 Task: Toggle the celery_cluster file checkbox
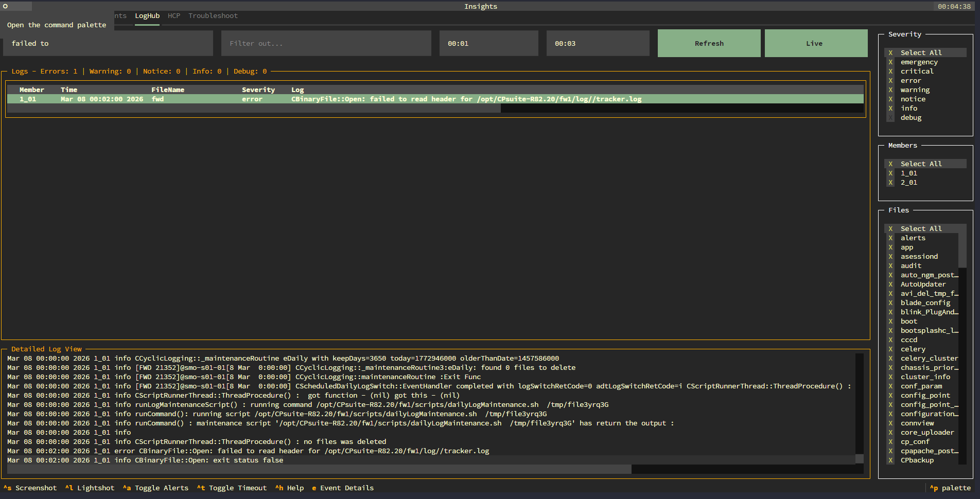[x=890, y=359]
